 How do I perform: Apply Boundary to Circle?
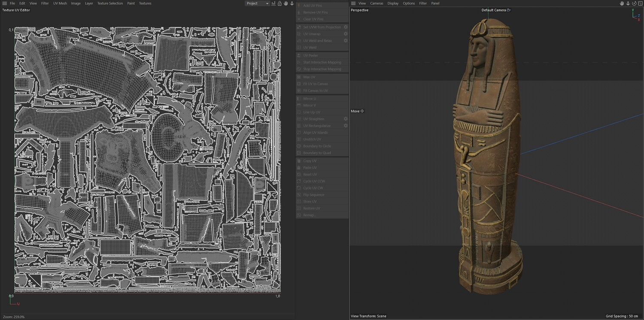322,146
